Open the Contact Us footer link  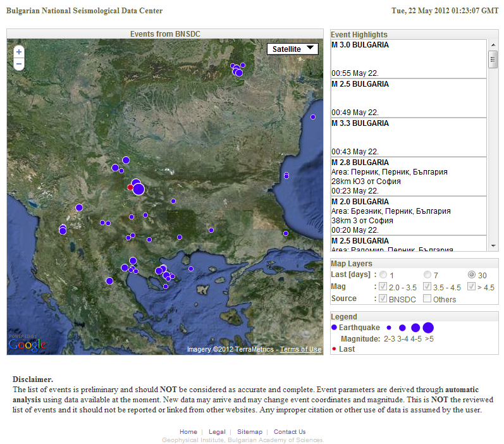[x=290, y=432]
